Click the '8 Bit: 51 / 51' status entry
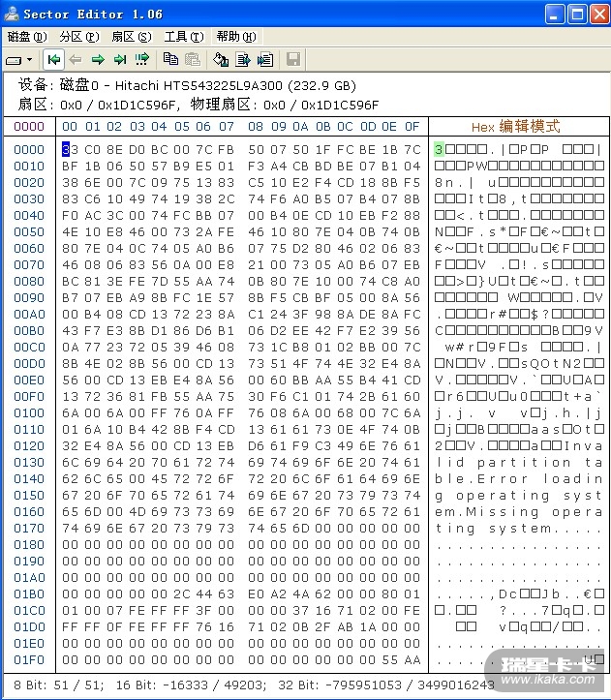 [58, 685]
